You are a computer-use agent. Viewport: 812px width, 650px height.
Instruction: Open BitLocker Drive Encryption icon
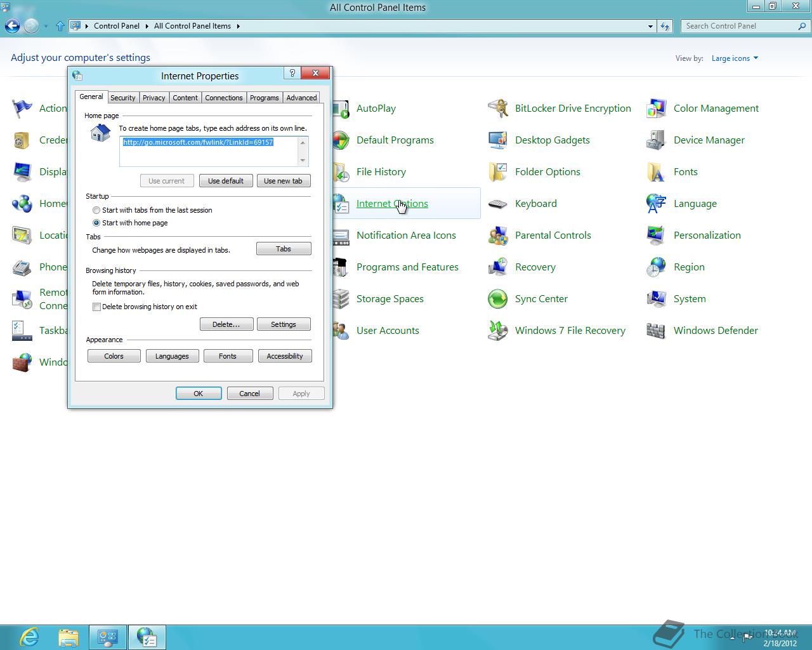click(498, 109)
